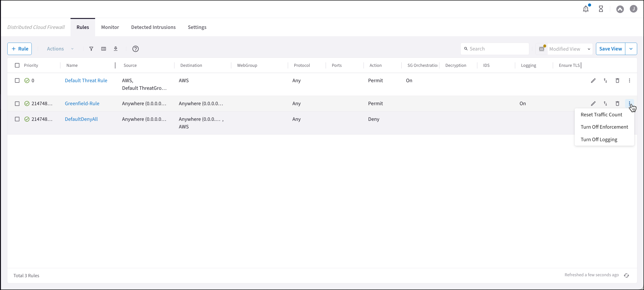Open the Greenfield-Rule link

tap(82, 103)
